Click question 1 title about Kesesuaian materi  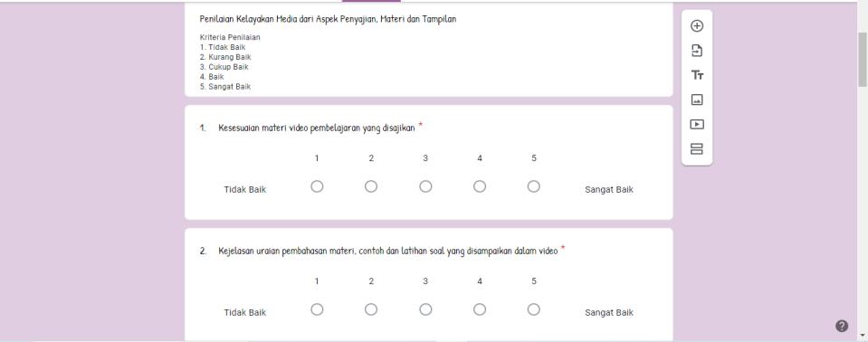coord(316,128)
